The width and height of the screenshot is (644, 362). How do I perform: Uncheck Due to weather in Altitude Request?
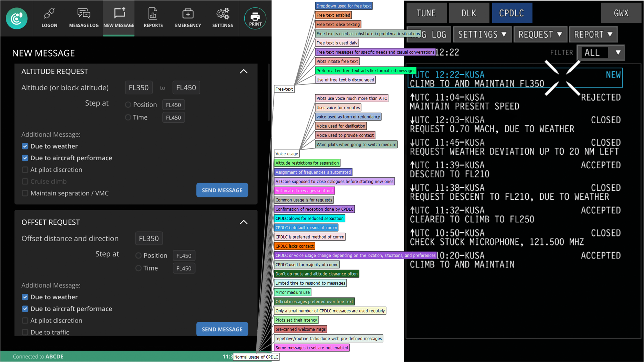point(25,146)
